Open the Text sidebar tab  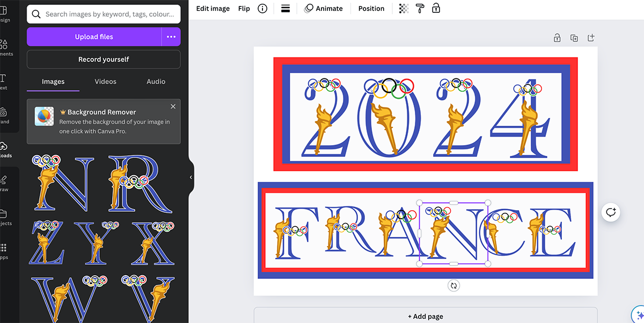(x=3, y=82)
